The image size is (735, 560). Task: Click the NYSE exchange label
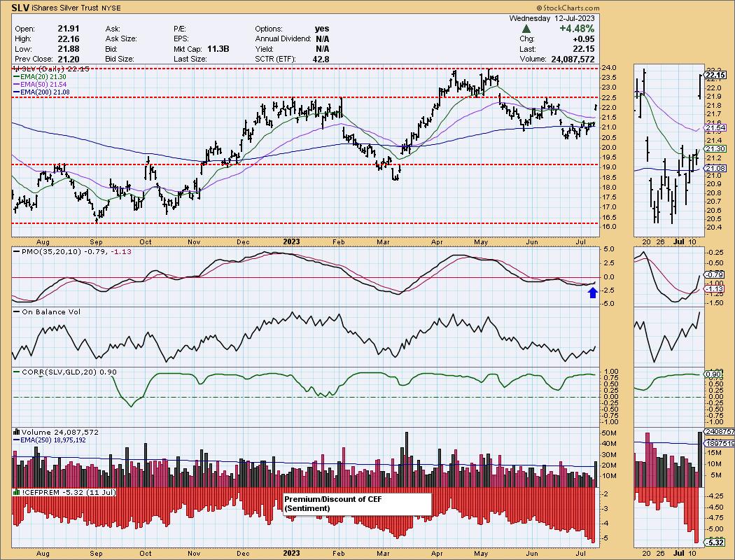coord(111,8)
